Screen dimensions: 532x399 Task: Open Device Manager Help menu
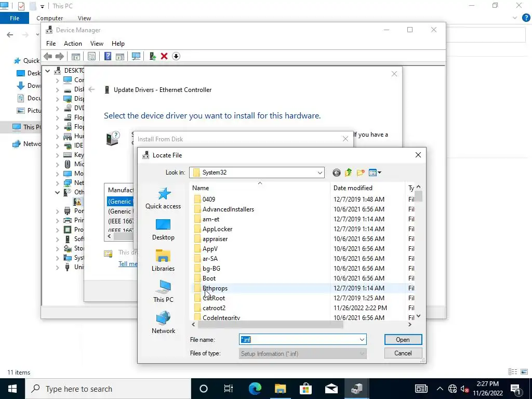tap(118, 44)
